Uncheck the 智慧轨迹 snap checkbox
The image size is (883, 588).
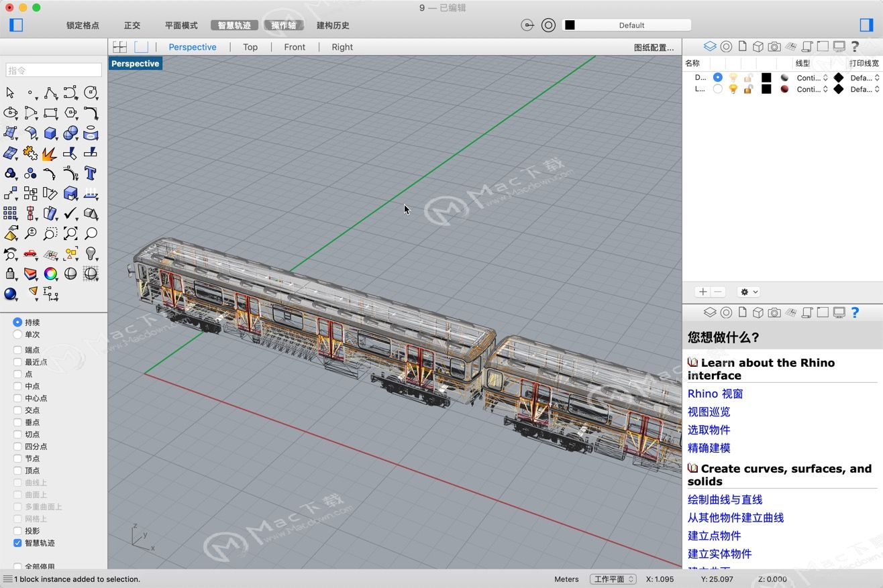click(x=17, y=543)
